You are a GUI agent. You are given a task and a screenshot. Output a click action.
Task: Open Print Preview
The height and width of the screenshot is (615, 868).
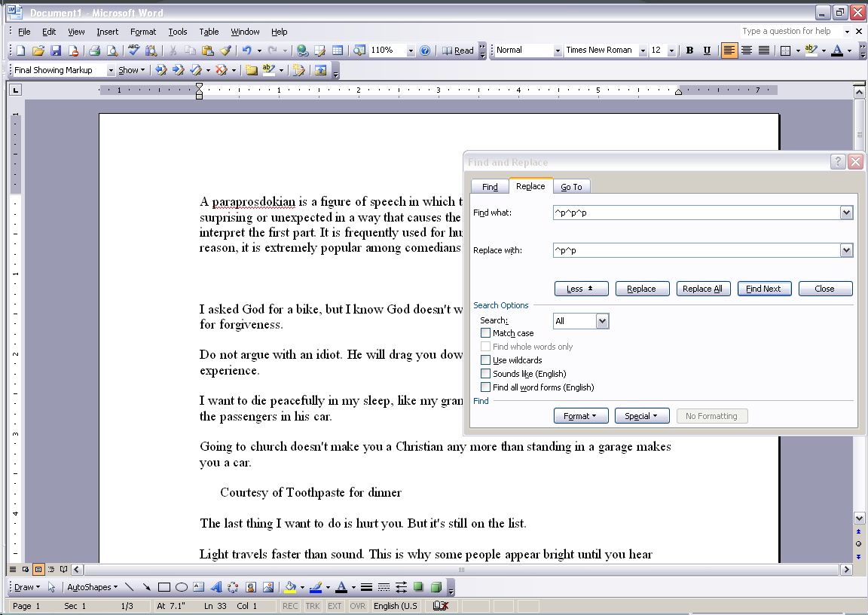click(x=114, y=50)
